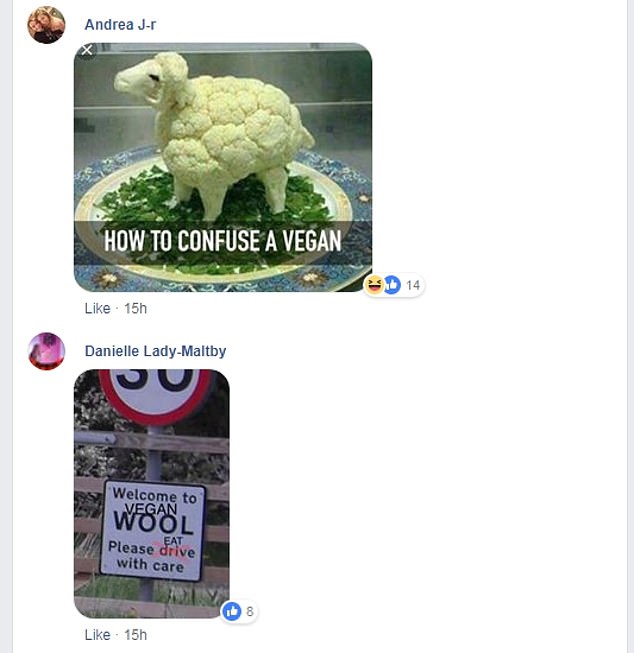Click the 'Please drive with care' sign text

[152, 557]
